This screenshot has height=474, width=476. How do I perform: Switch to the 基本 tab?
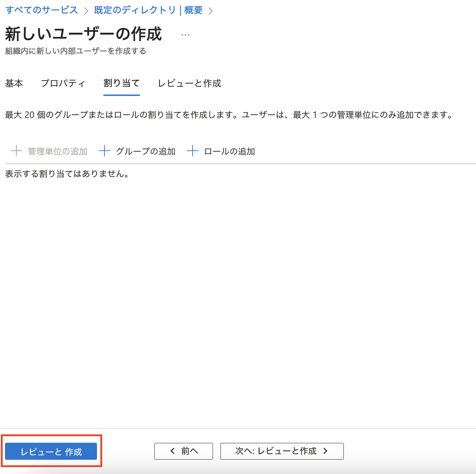click(x=14, y=84)
